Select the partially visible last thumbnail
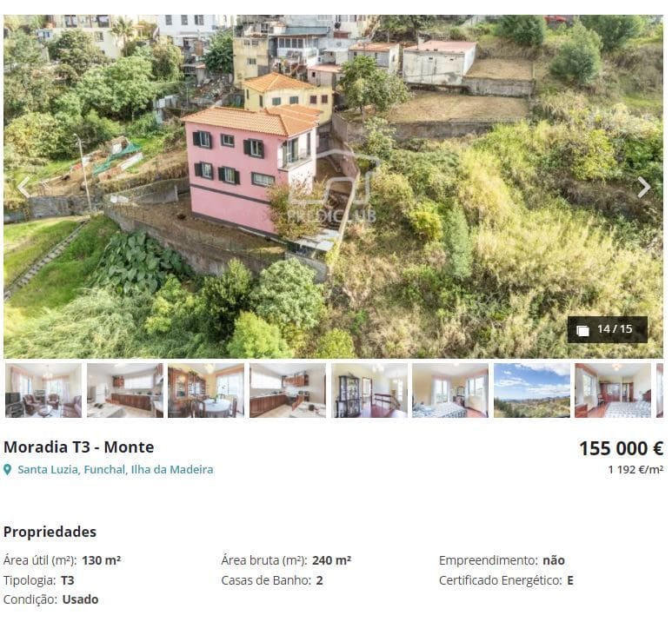The image size is (672, 622). pos(660,390)
